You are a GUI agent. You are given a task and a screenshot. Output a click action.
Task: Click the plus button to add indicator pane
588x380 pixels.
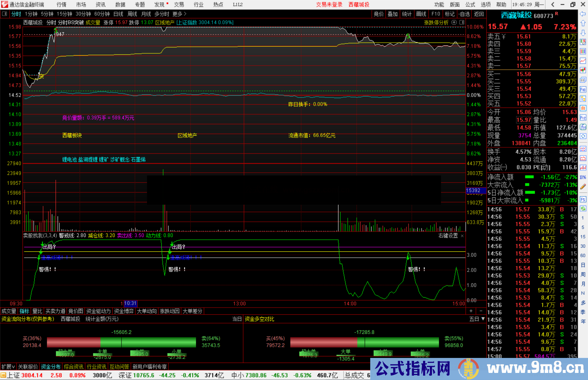[471, 311]
